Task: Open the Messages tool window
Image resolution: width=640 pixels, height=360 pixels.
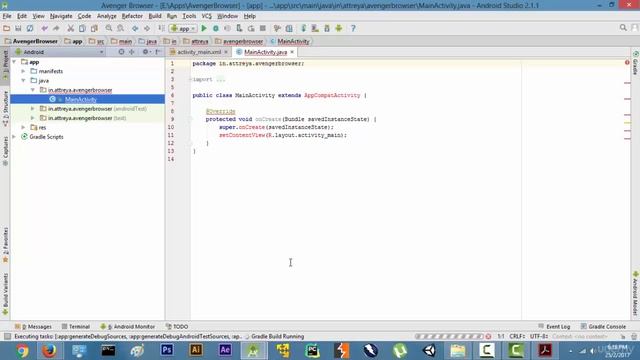Action: point(33,327)
